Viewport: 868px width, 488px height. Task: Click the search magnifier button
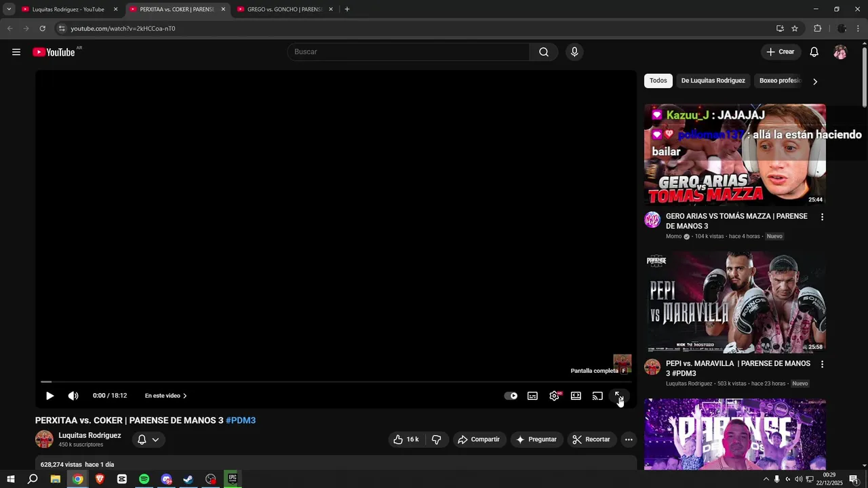[544, 52]
